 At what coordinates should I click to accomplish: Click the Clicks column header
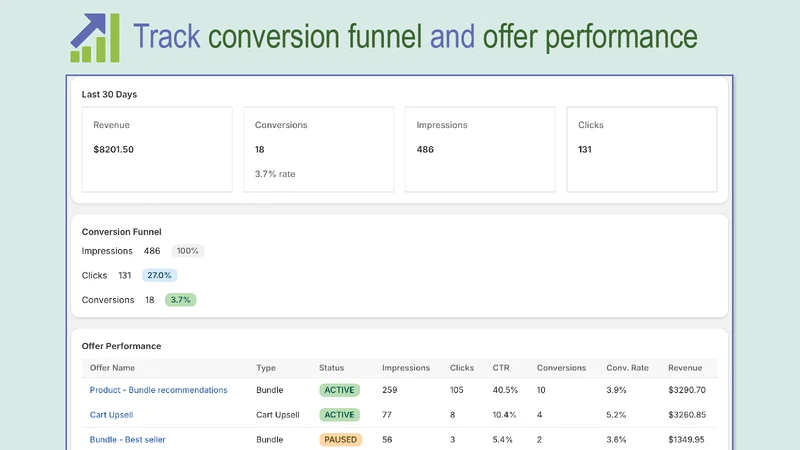pos(462,368)
